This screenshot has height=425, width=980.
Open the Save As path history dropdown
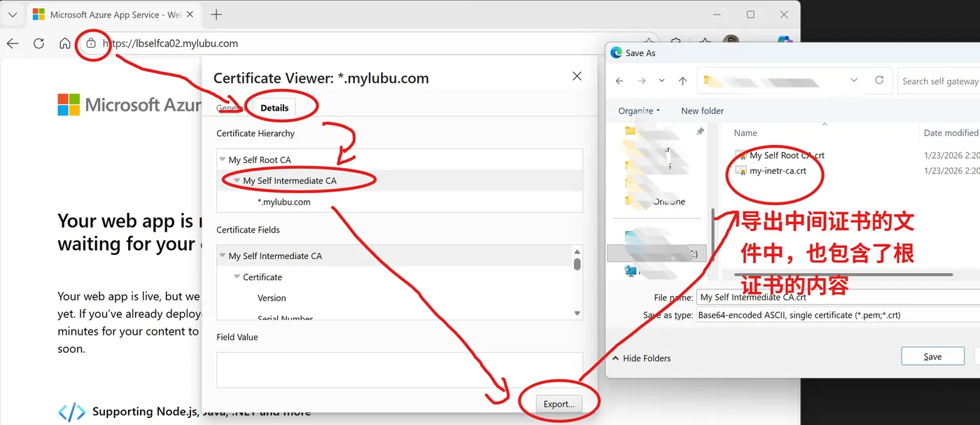pos(854,81)
